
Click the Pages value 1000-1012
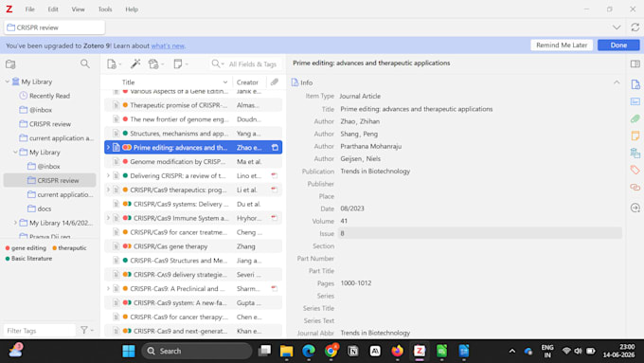pos(356,283)
